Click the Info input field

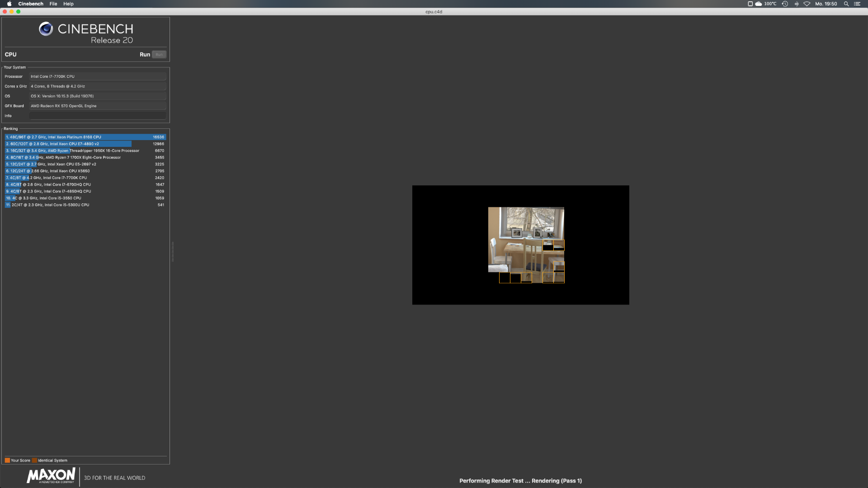pos(97,116)
